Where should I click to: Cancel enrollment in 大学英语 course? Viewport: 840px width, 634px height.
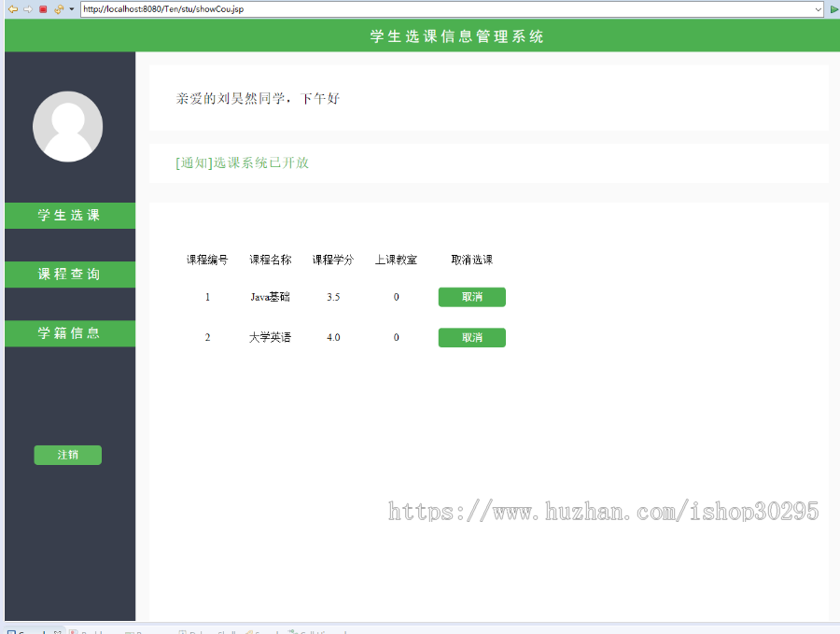click(x=471, y=337)
